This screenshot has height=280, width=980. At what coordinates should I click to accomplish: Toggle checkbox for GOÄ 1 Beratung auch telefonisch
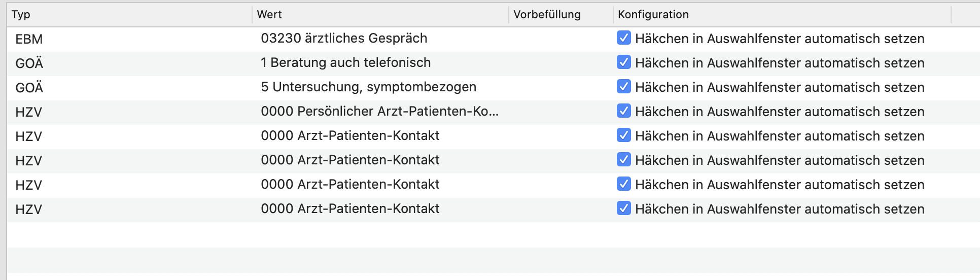[623, 62]
